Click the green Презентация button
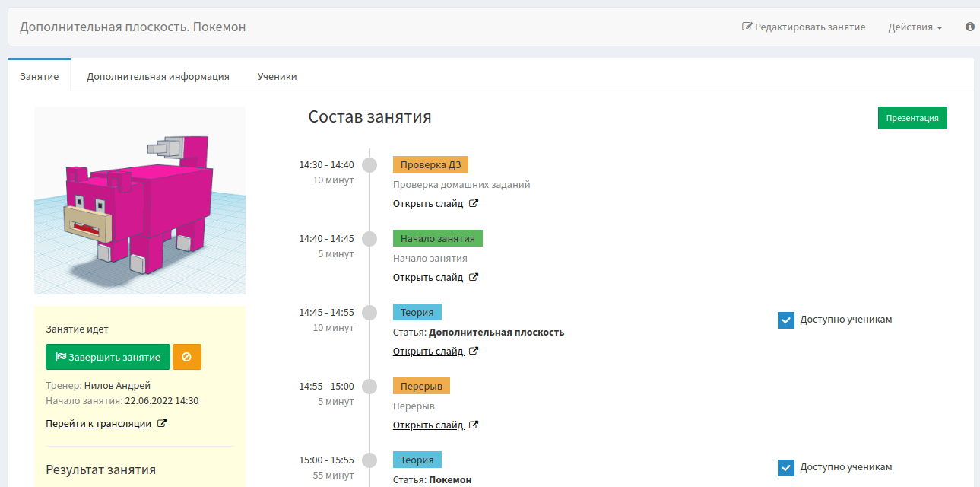The image size is (980, 487). click(x=912, y=117)
